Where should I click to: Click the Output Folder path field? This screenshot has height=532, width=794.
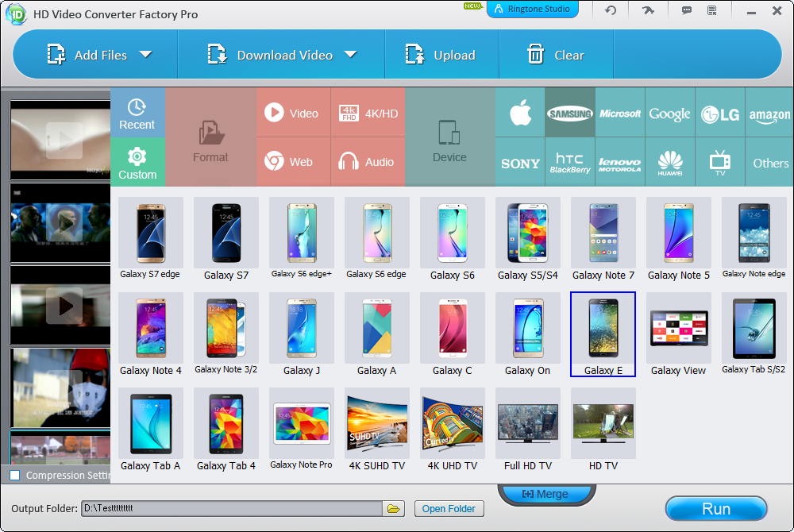tap(231, 508)
